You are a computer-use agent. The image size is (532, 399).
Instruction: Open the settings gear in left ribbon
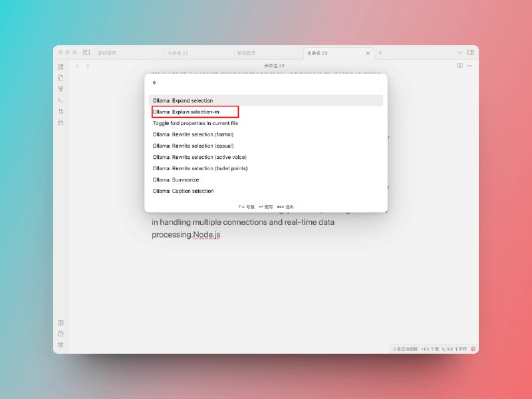tap(61, 344)
